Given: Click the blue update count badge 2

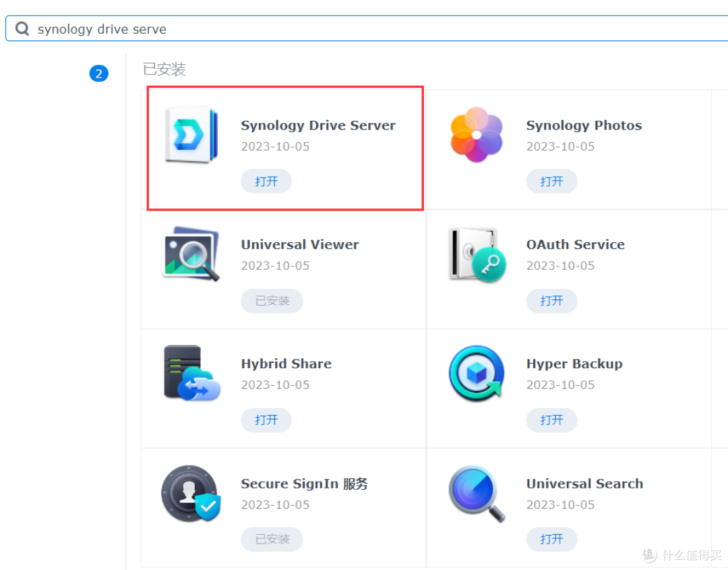Looking at the screenshot, I should tap(99, 74).
